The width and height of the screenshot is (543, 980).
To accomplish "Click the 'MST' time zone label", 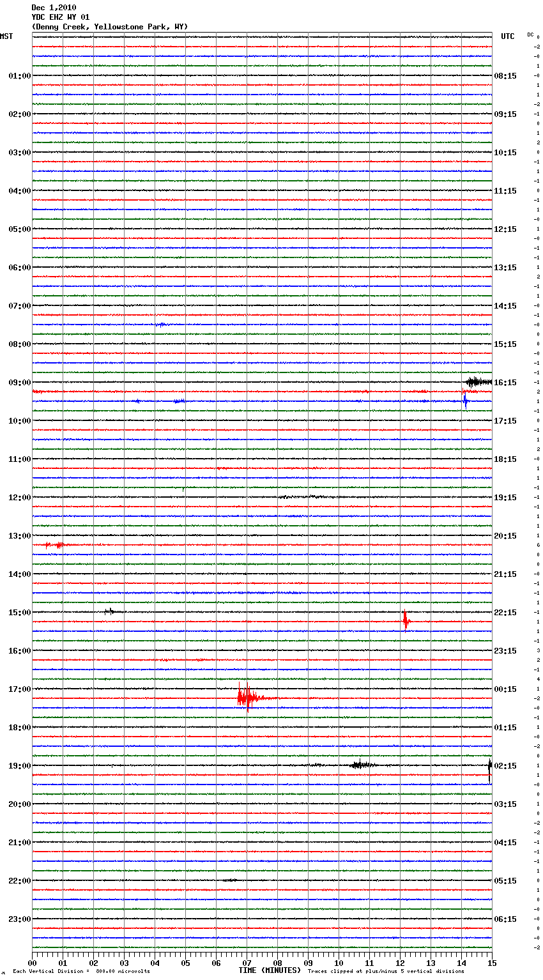I will click(x=6, y=36).
